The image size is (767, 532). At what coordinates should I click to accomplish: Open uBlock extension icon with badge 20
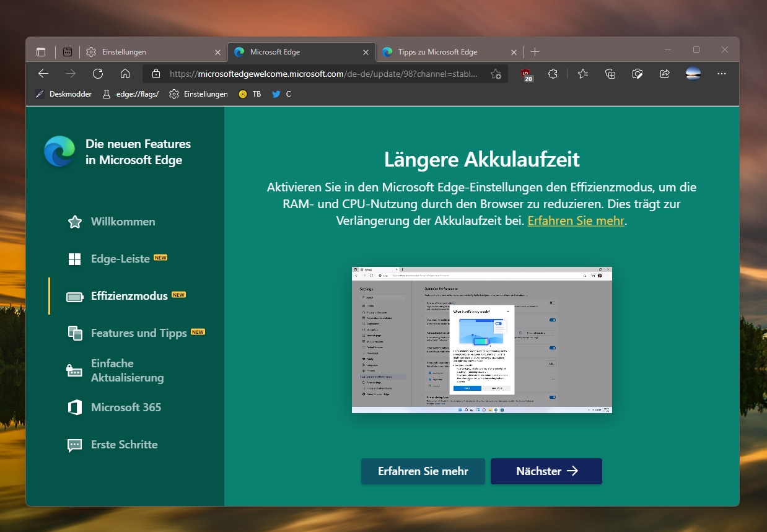click(527, 74)
